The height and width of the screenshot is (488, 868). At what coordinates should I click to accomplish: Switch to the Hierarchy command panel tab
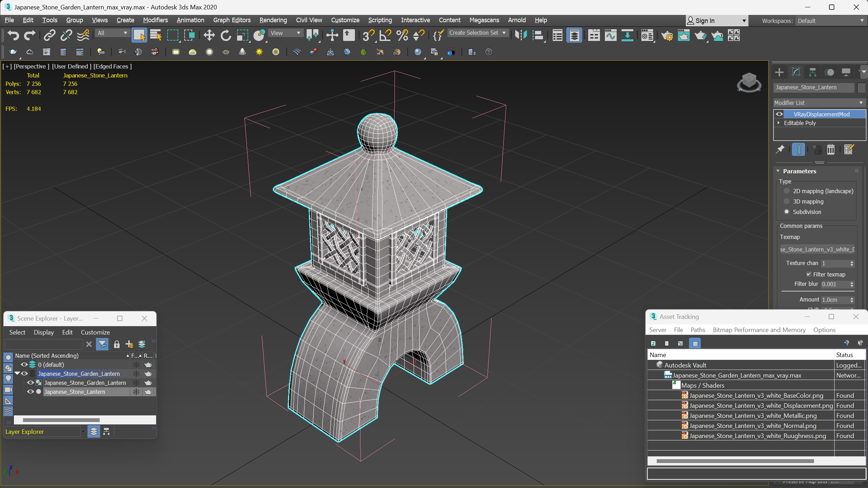click(x=813, y=72)
